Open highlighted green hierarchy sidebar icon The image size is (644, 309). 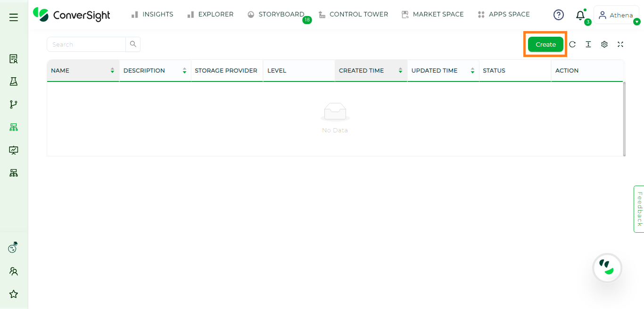14,127
